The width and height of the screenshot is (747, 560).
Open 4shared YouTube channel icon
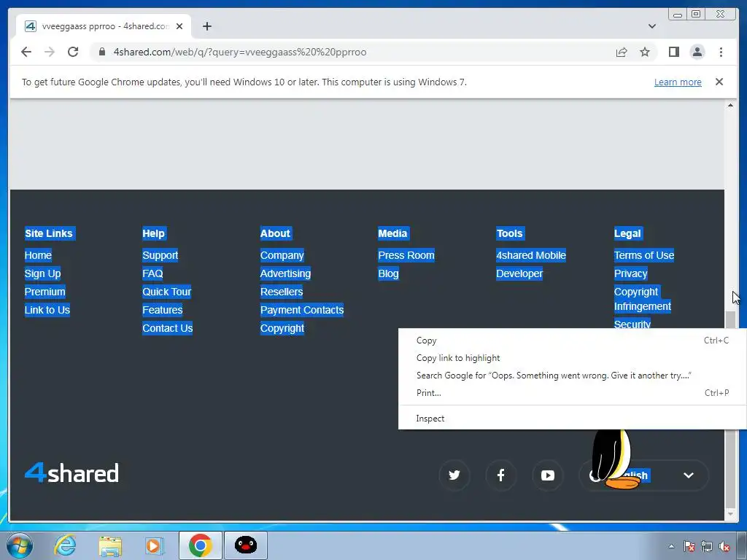point(547,475)
